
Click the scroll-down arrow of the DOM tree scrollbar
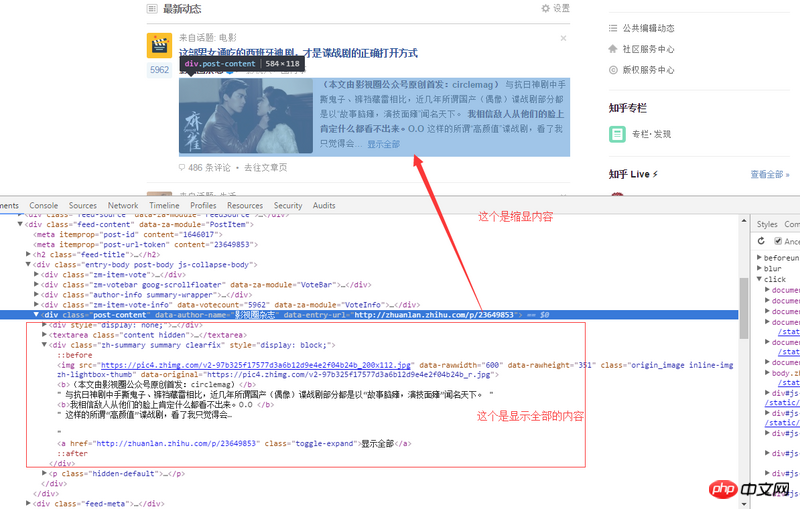744,504
